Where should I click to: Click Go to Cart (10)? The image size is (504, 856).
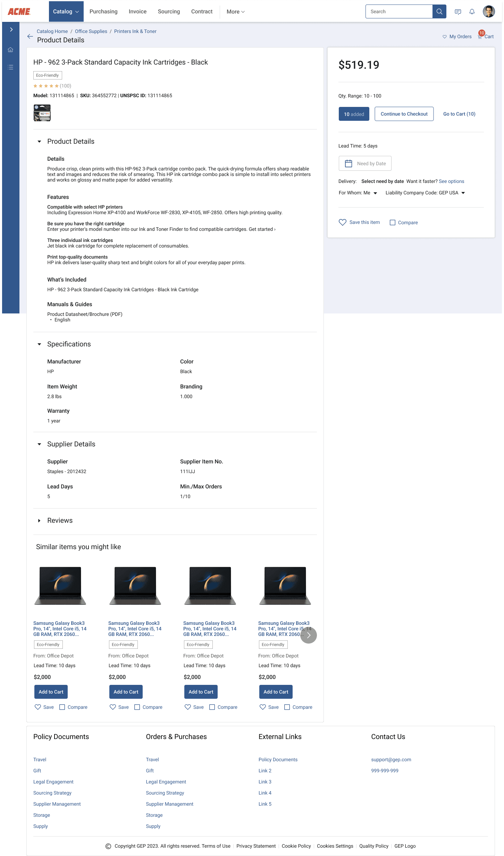(459, 114)
